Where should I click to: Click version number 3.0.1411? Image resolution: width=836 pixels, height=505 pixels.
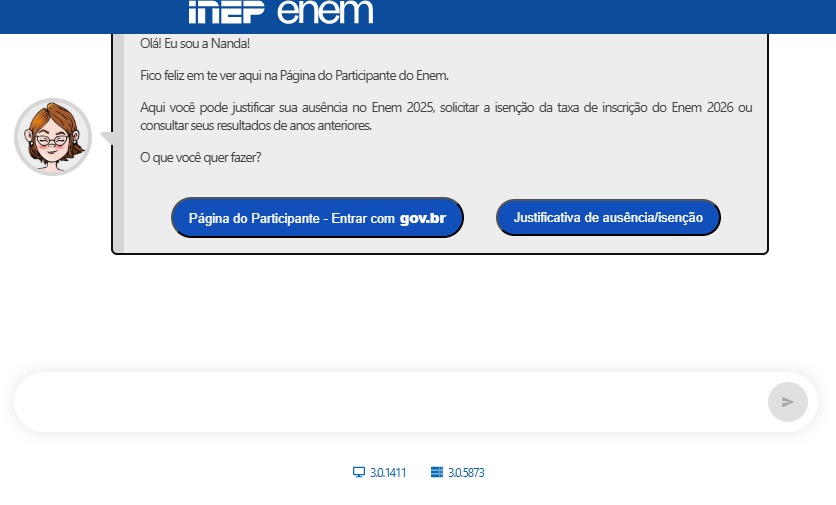click(388, 473)
